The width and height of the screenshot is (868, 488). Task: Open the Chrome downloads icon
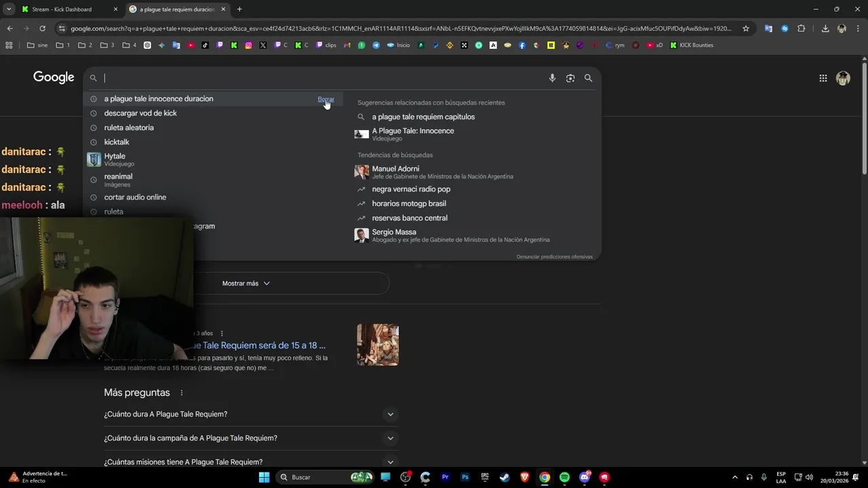click(x=825, y=28)
